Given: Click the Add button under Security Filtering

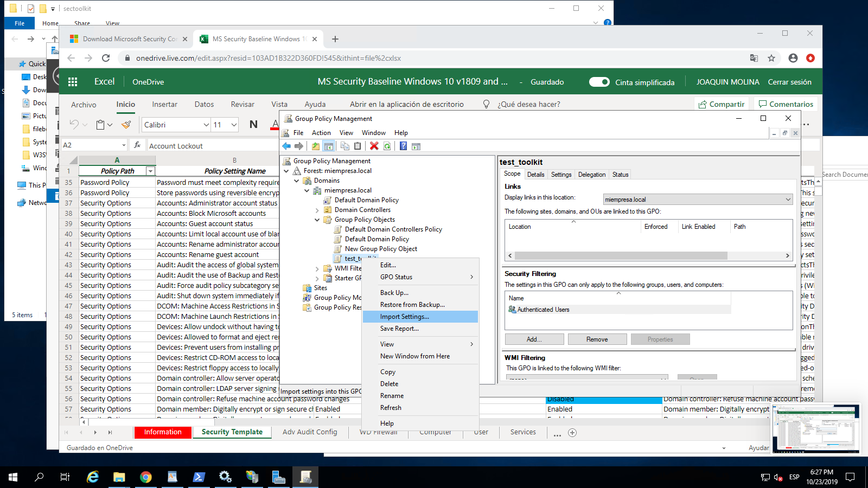Looking at the screenshot, I should coord(534,339).
